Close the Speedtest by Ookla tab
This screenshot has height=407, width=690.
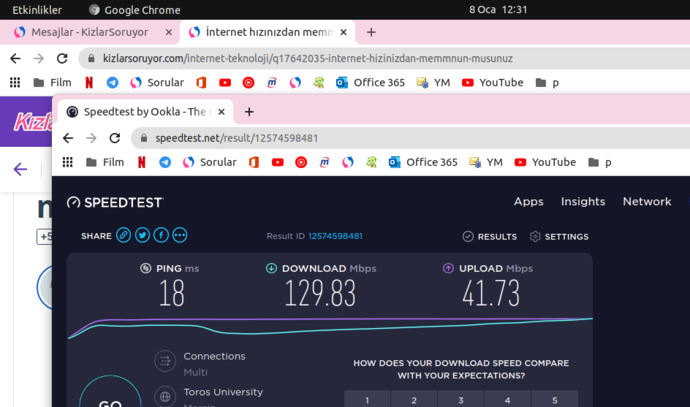[x=221, y=112]
